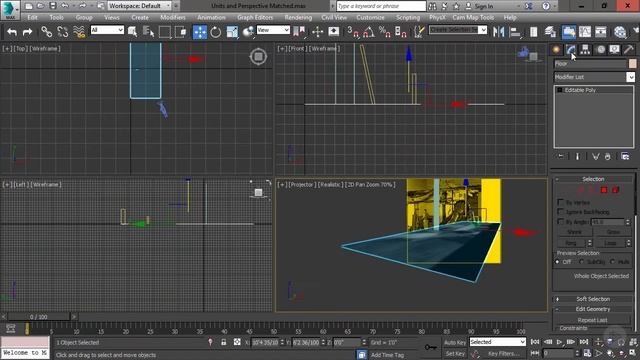Expand the Soft Selection rollout
640x360 pixels.
pos(593,299)
